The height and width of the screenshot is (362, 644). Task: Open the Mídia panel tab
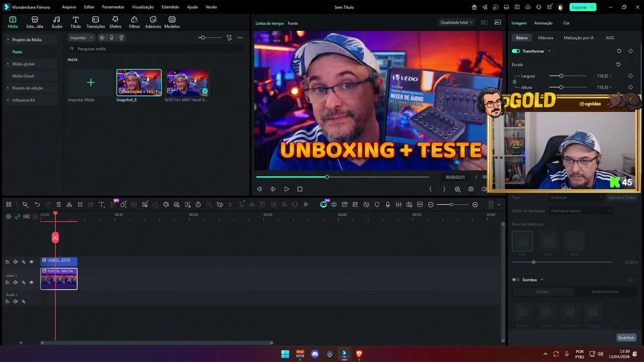tap(13, 22)
